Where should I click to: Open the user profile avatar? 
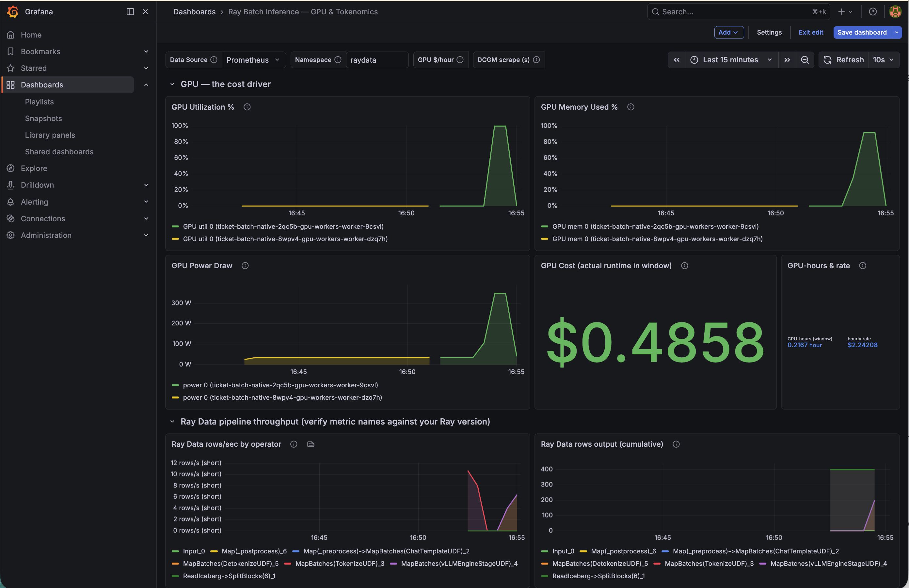click(895, 12)
